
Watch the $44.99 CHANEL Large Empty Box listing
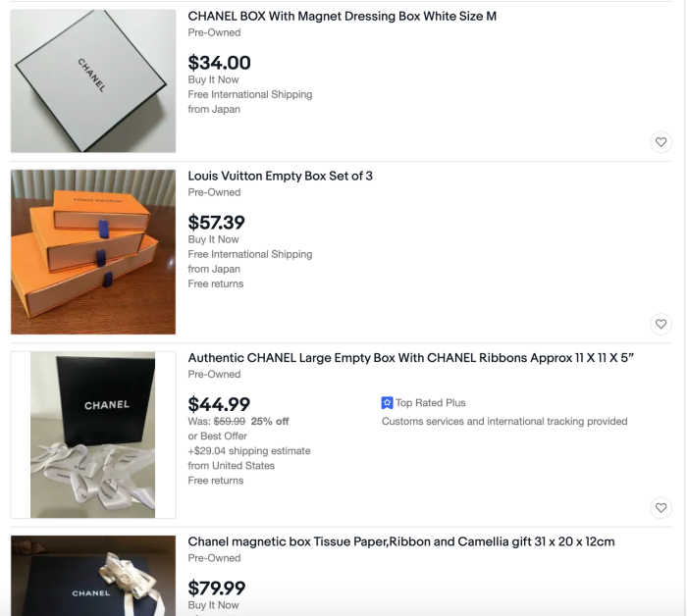click(x=661, y=507)
